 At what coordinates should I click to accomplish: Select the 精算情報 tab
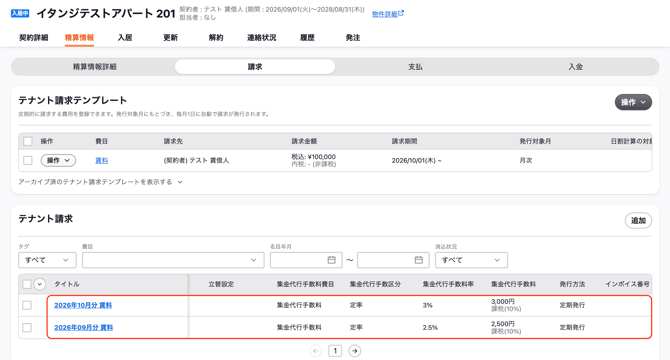(x=79, y=38)
